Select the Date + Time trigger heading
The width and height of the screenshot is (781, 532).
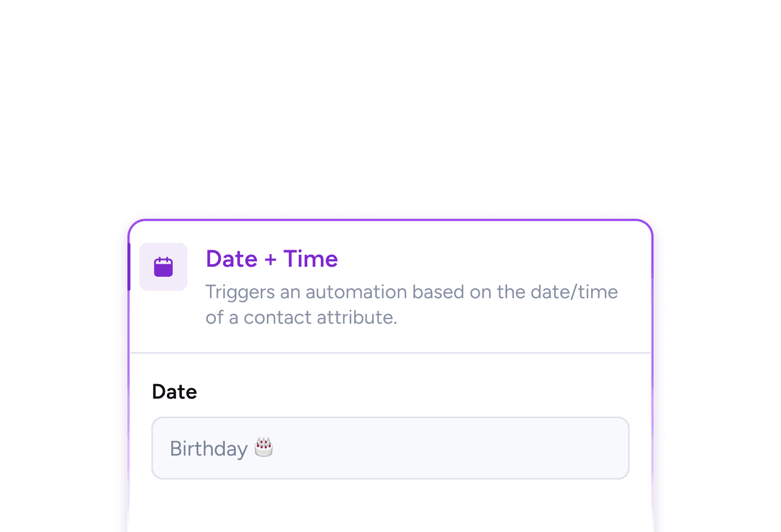[272, 259]
